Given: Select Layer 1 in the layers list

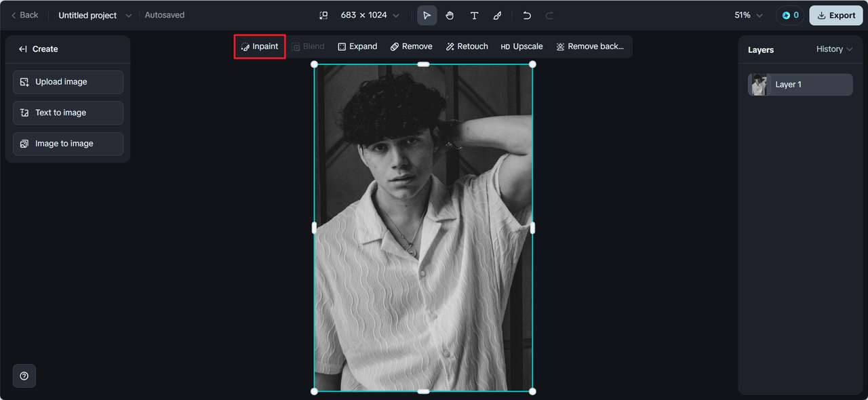Looking at the screenshot, I should [800, 85].
